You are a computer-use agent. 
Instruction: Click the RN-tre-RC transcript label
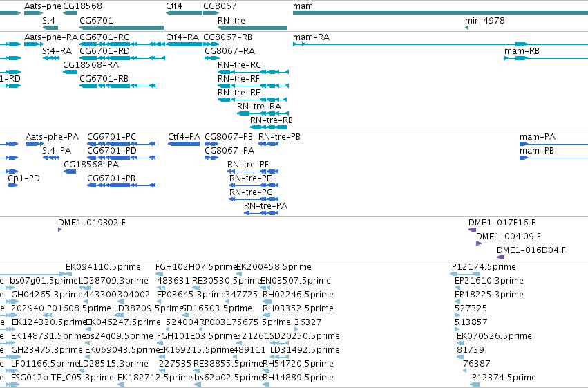[239, 65]
